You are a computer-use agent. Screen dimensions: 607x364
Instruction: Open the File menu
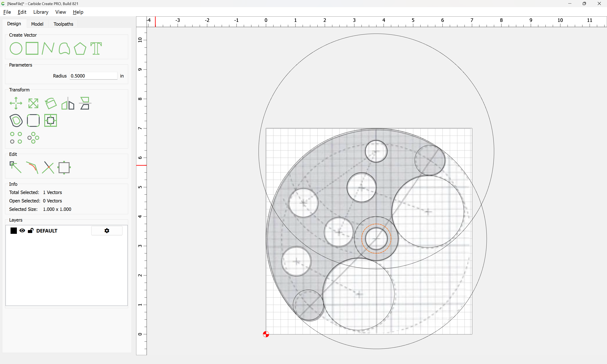point(7,12)
